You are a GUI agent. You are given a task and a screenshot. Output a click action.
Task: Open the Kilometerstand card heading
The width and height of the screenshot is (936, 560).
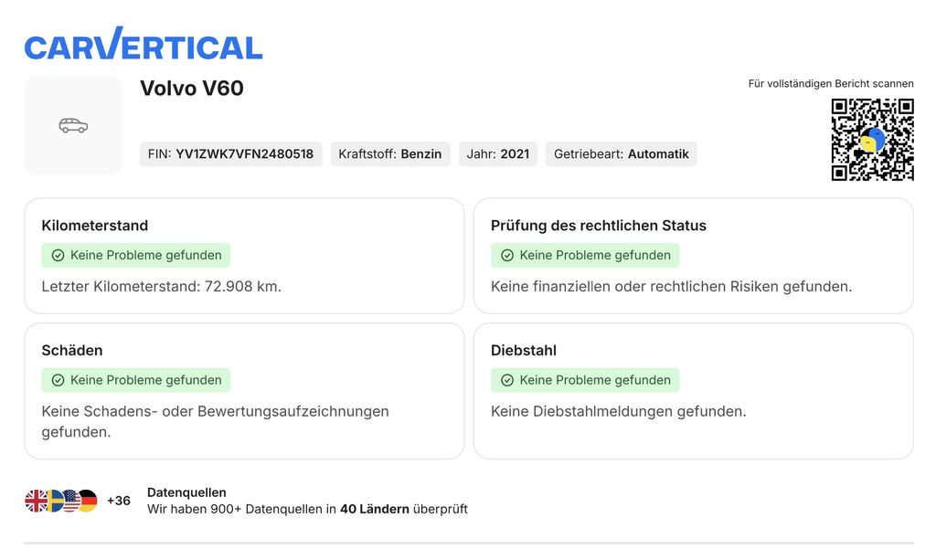click(x=95, y=226)
